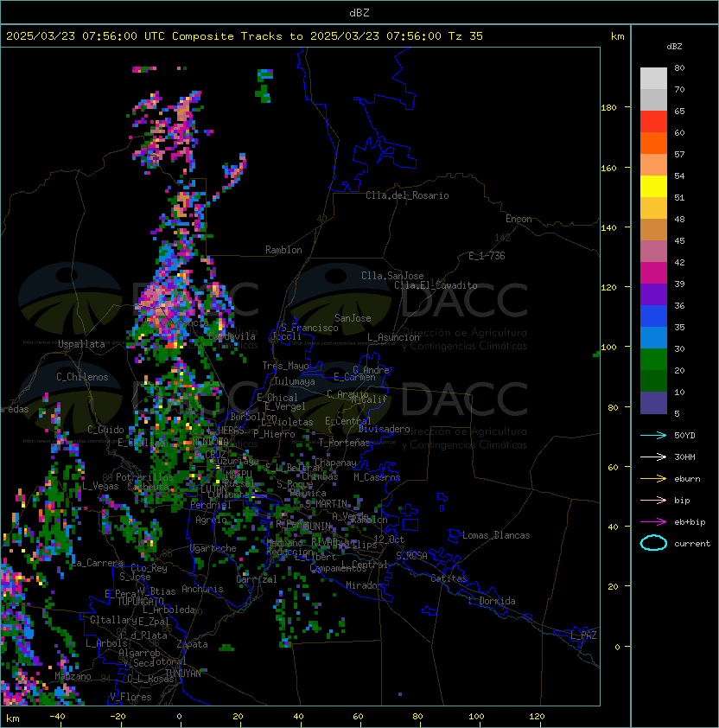This screenshot has width=719, height=728.
Task: Click the magenta eb+bip arrow in legend
Action: coord(653,522)
